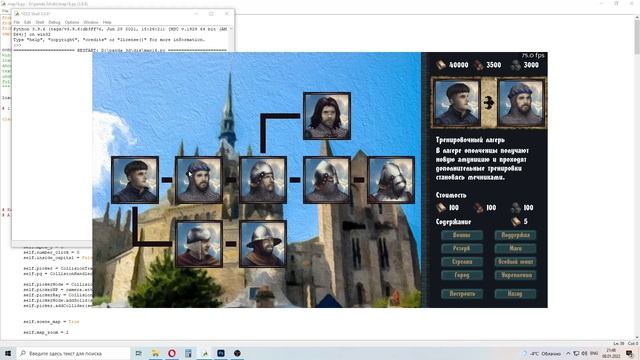Open the File menu in the IDLE Shell
The image size is (640, 360).
pos(17,22)
